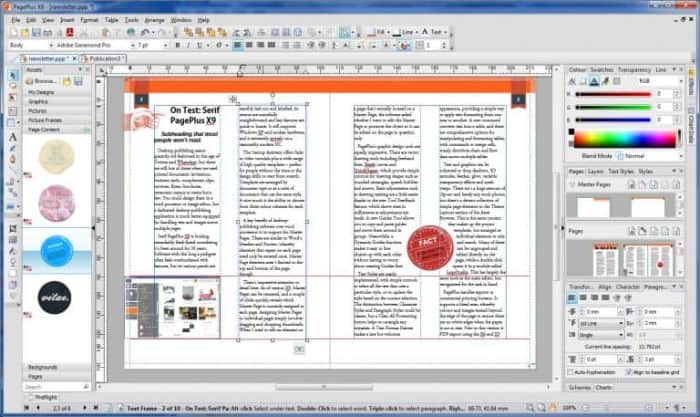Switch to the Character tab
Screen dimensions: 700x417
(627, 287)
